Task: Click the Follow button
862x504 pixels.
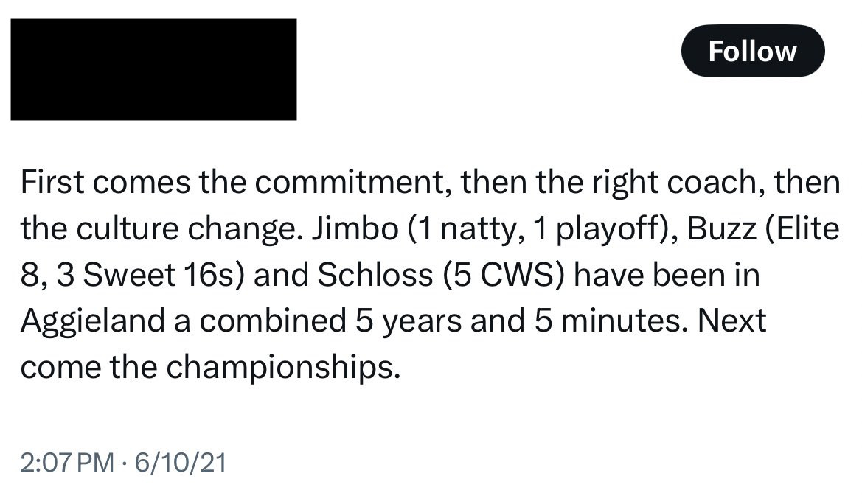Action: (752, 51)
